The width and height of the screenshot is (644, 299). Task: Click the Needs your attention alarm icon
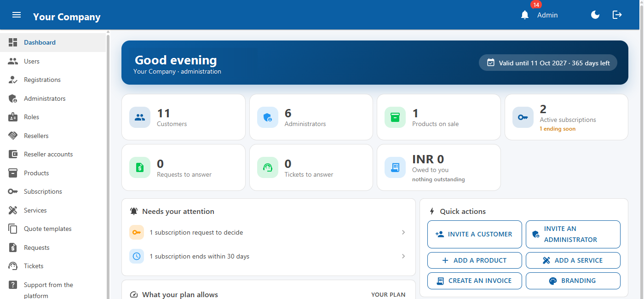[x=134, y=212]
